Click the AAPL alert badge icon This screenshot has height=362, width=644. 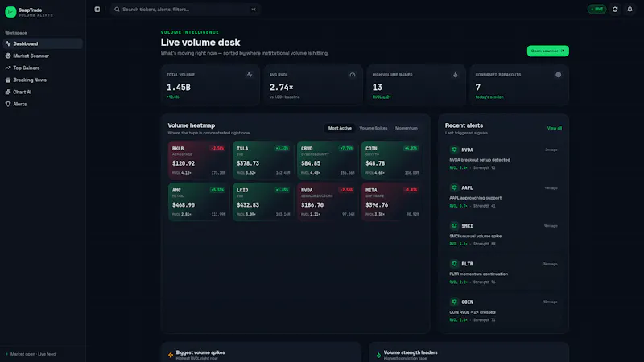click(x=454, y=187)
